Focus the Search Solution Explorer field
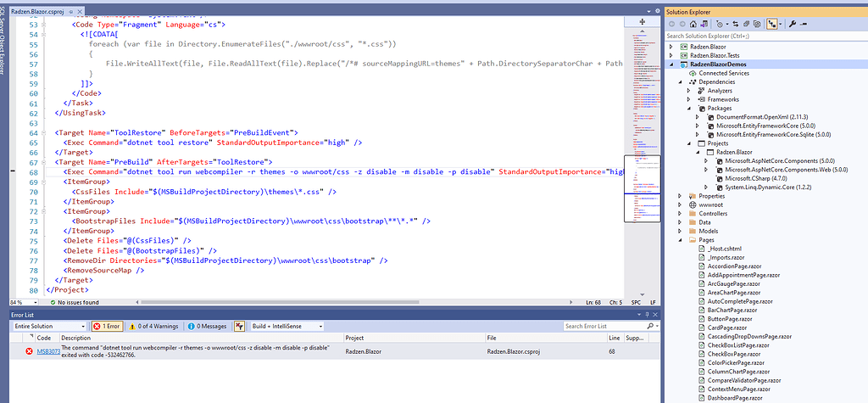Image resolution: width=868 pixels, height=403 pixels. [765, 36]
